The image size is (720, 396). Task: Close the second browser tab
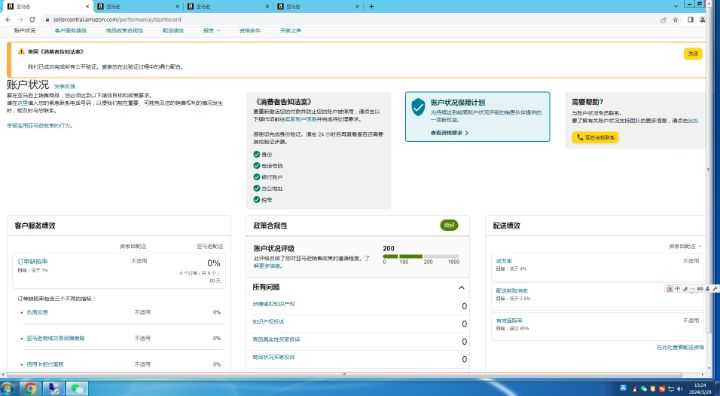point(178,6)
